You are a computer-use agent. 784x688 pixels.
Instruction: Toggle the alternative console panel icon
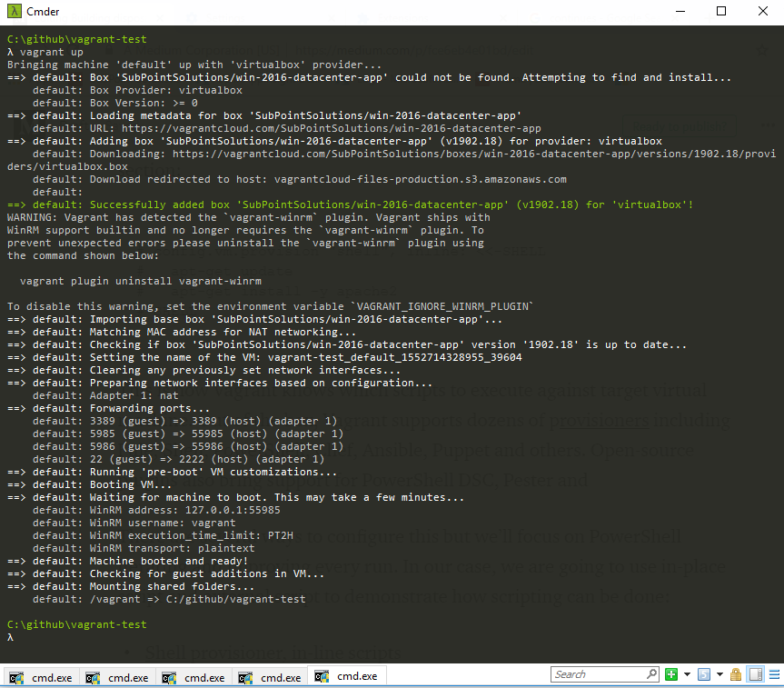(x=756, y=674)
